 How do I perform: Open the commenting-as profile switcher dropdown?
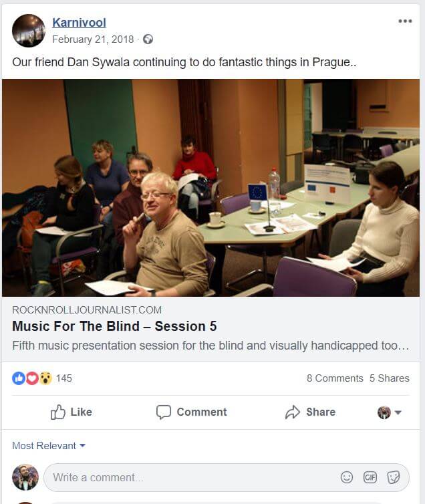pos(390,412)
